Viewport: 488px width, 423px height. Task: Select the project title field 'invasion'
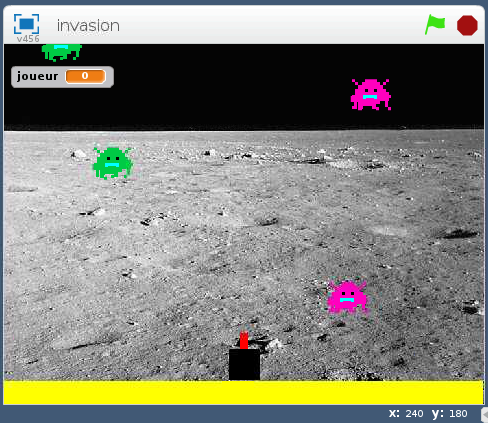coord(88,26)
